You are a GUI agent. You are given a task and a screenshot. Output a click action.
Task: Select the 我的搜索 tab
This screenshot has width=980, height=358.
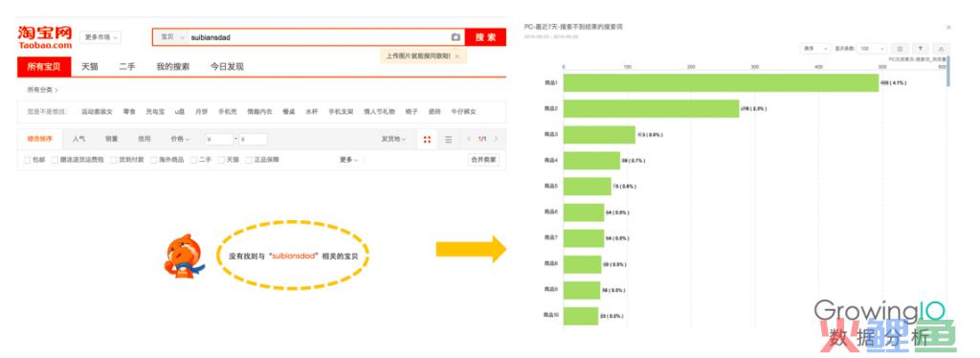tap(173, 67)
